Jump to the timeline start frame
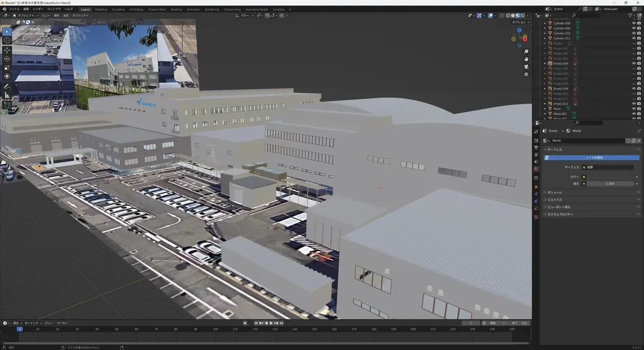This screenshot has height=350, width=644. 256,323
